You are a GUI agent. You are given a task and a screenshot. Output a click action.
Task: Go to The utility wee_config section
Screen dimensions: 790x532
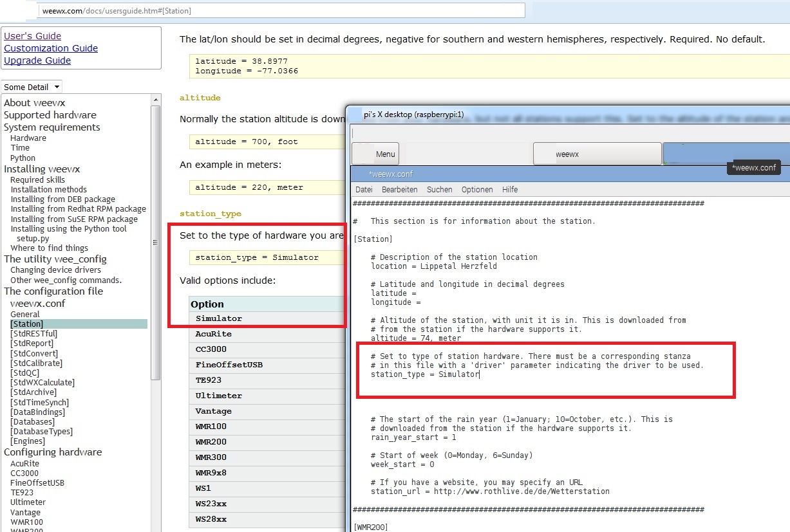55,259
